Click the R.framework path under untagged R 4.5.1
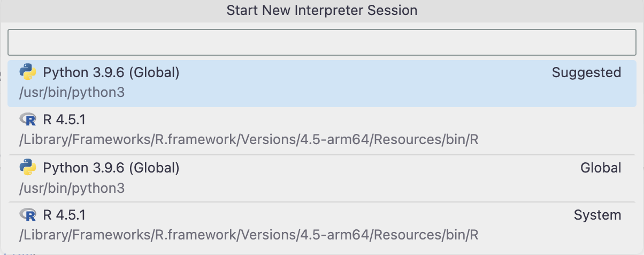The image size is (644, 255). [249, 140]
